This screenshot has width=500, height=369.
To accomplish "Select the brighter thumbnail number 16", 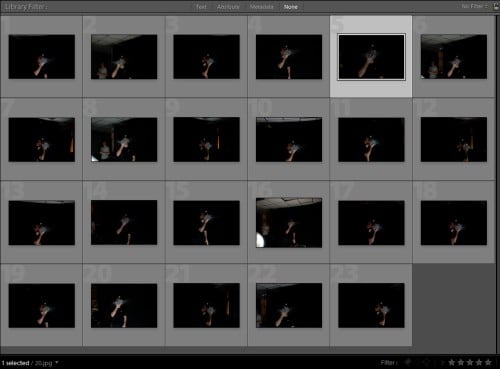I will pyautogui.click(x=289, y=223).
